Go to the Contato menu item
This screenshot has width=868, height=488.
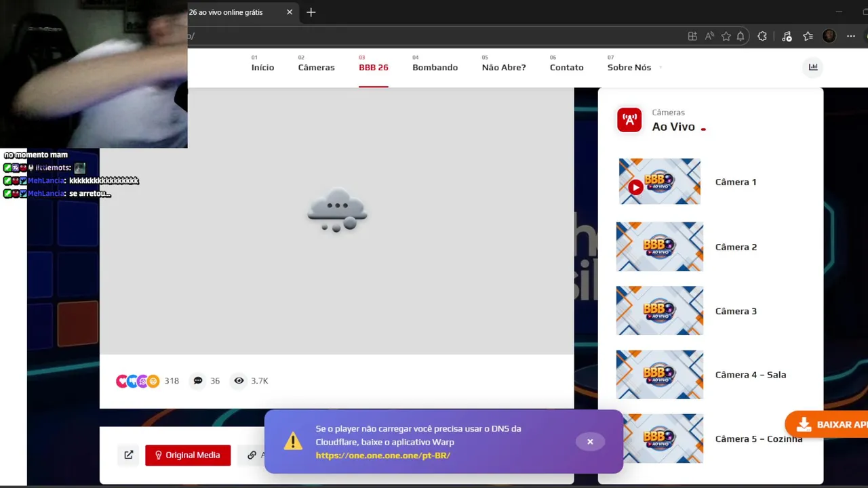click(566, 67)
